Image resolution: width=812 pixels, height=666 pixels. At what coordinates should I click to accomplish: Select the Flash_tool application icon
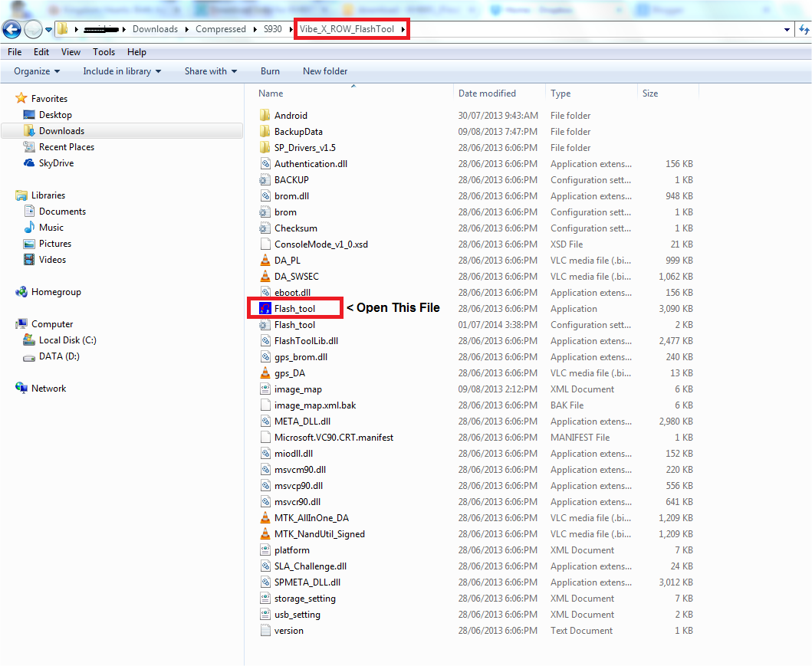coord(265,308)
